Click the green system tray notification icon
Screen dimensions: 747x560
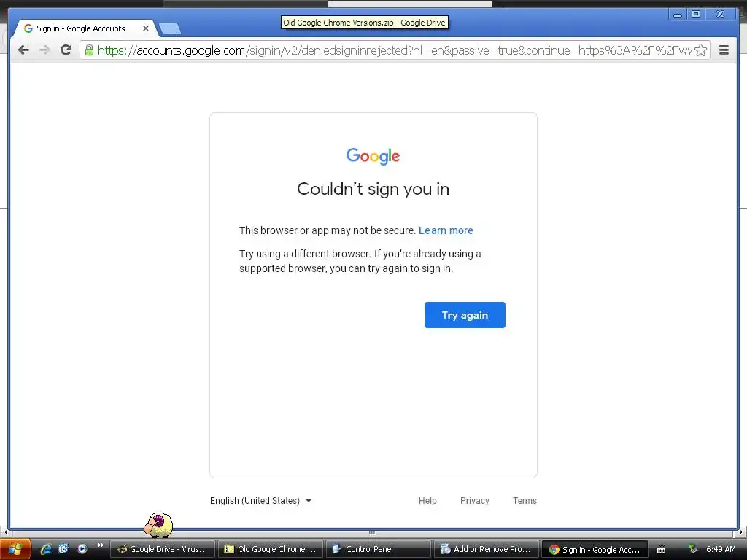pos(693,549)
